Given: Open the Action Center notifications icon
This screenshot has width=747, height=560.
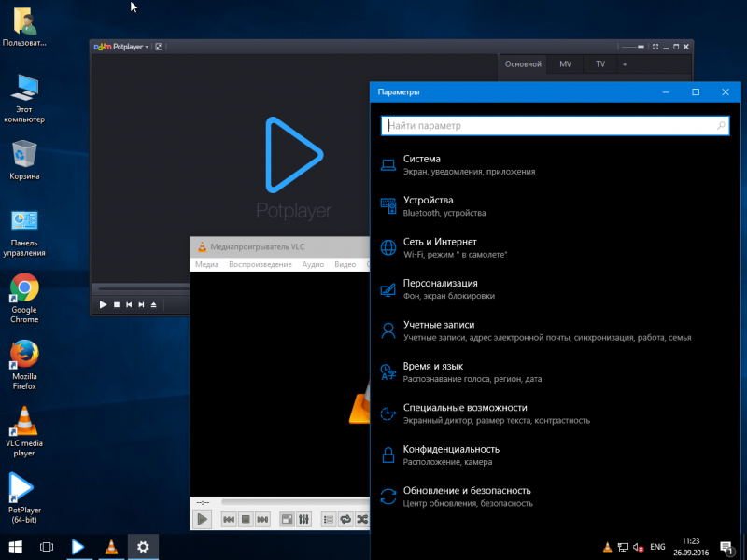Looking at the screenshot, I should click(x=726, y=548).
